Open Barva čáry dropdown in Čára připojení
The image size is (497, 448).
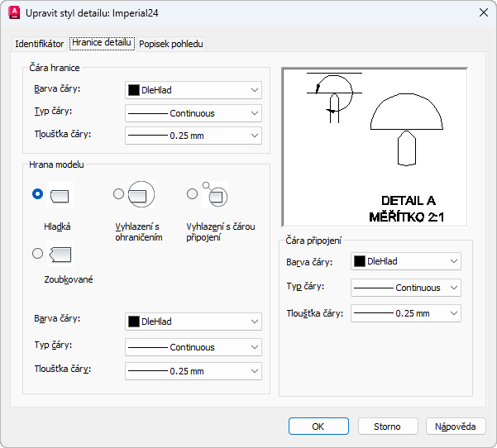pos(406,261)
